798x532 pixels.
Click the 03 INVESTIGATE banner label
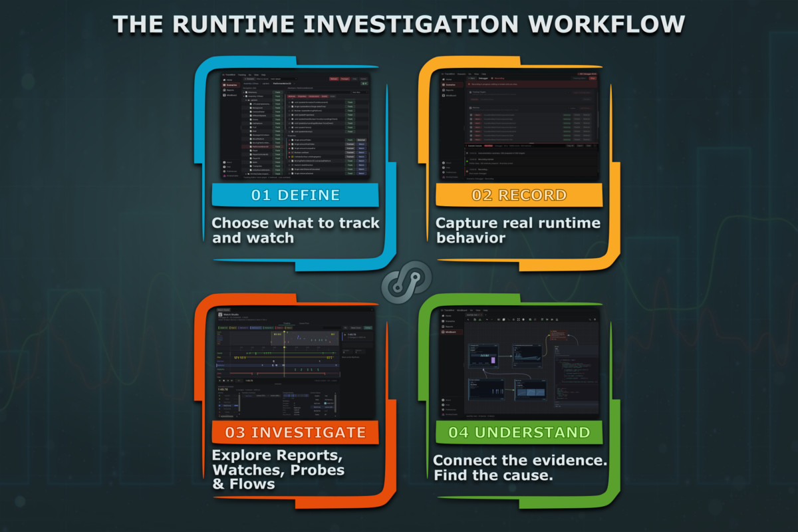[295, 432]
